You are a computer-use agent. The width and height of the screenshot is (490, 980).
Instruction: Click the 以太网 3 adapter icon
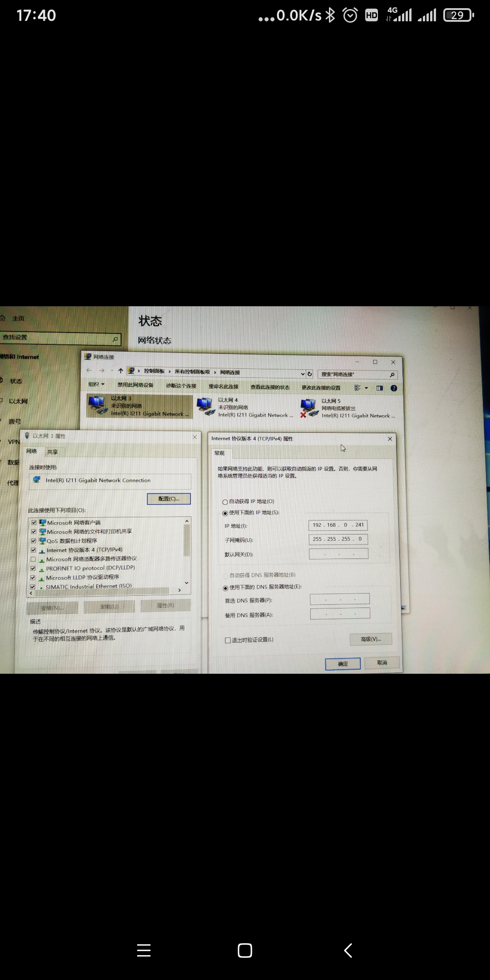tap(98, 405)
